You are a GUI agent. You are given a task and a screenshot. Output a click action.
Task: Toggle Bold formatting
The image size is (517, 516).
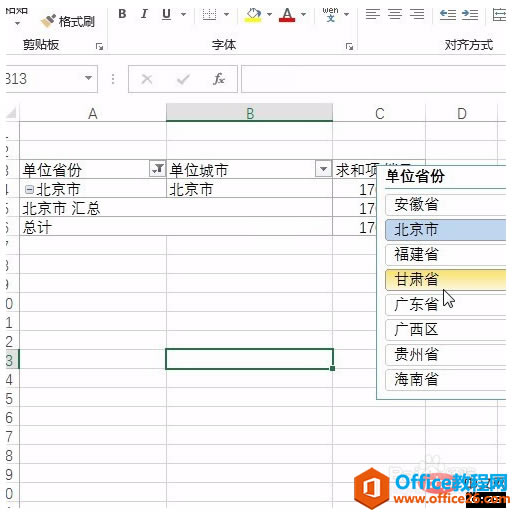click(x=122, y=14)
